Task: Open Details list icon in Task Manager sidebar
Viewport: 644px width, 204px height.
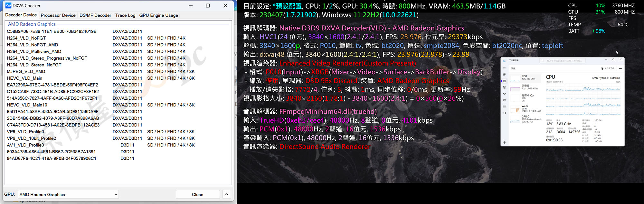Action: coord(504,107)
